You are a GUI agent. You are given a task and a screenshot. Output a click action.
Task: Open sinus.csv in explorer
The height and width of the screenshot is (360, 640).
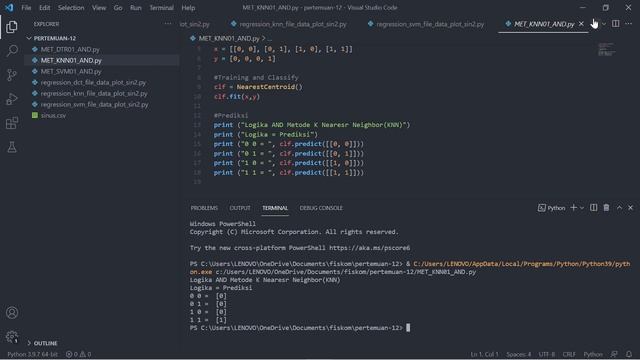click(53, 116)
